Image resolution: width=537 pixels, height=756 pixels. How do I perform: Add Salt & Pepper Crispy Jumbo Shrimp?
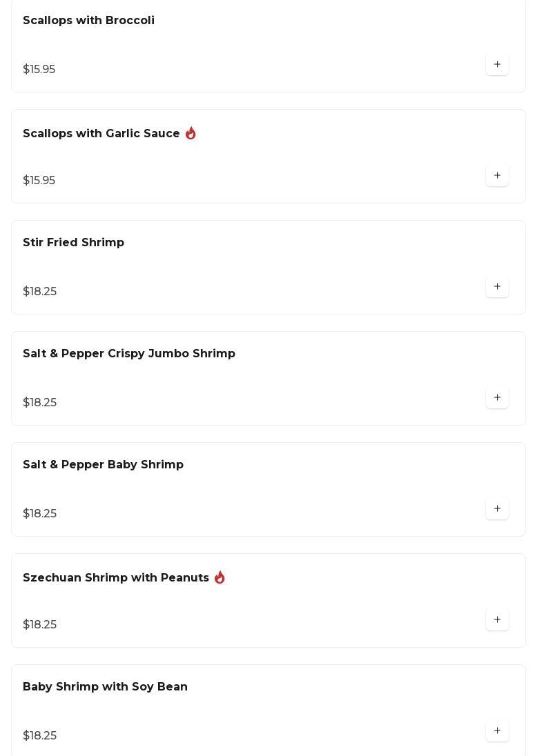(497, 398)
